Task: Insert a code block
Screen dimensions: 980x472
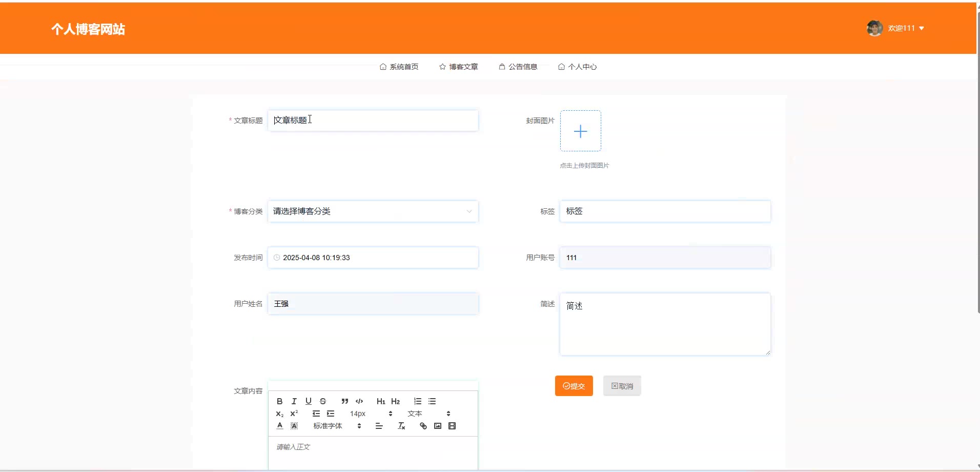Action: pyautogui.click(x=359, y=401)
